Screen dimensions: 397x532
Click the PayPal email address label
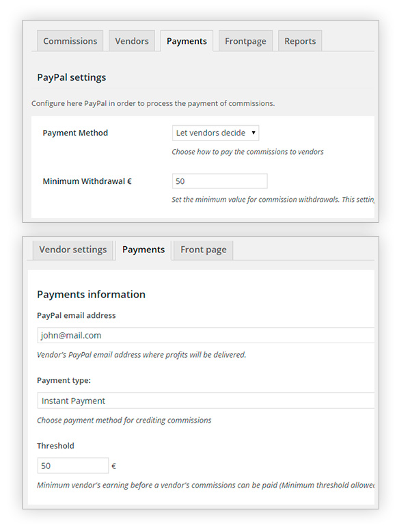click(77, 315)
